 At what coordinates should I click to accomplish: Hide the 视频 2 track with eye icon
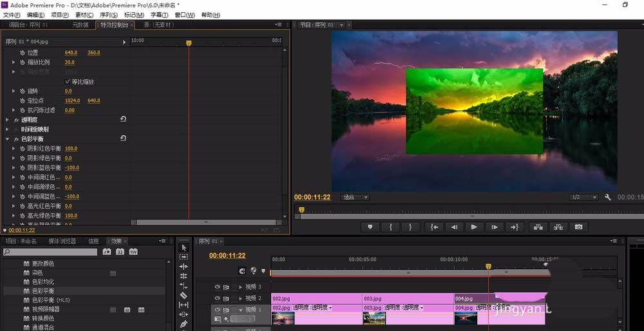tap(217, 299)
